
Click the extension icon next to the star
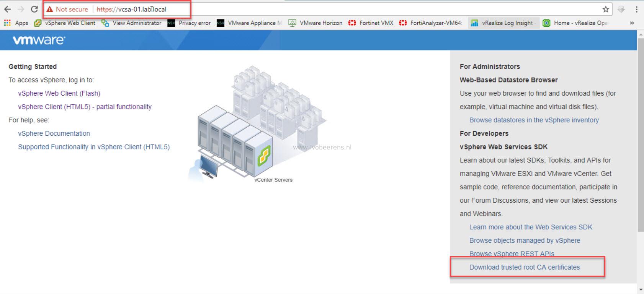621,9
